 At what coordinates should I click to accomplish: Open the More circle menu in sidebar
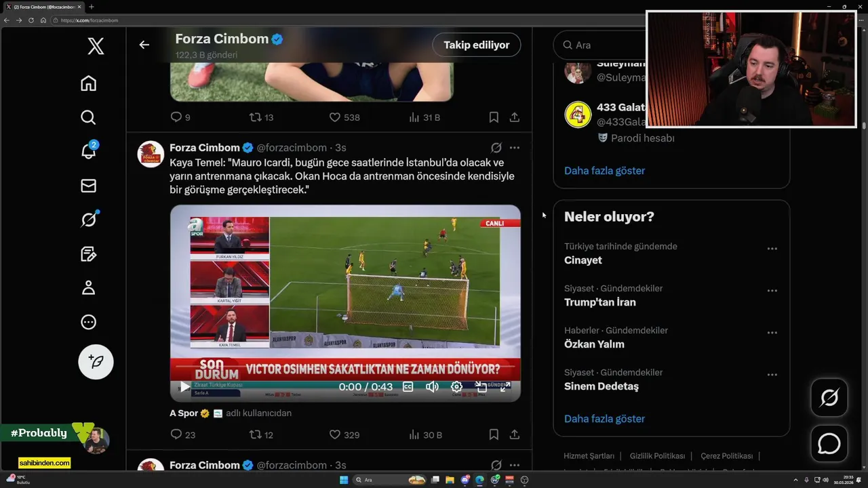point(88,322)
